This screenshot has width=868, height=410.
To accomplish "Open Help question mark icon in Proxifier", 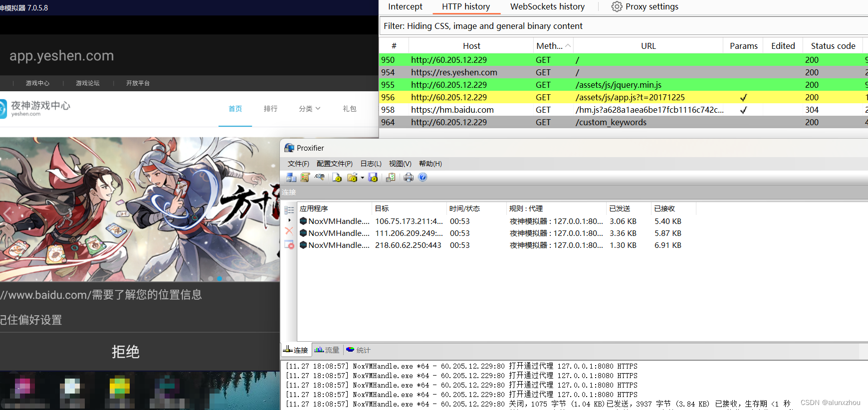I will 423,178.
